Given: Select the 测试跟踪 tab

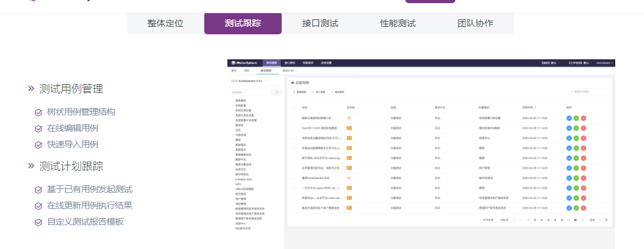Looking at the screenshot, I should pos(243,23).
